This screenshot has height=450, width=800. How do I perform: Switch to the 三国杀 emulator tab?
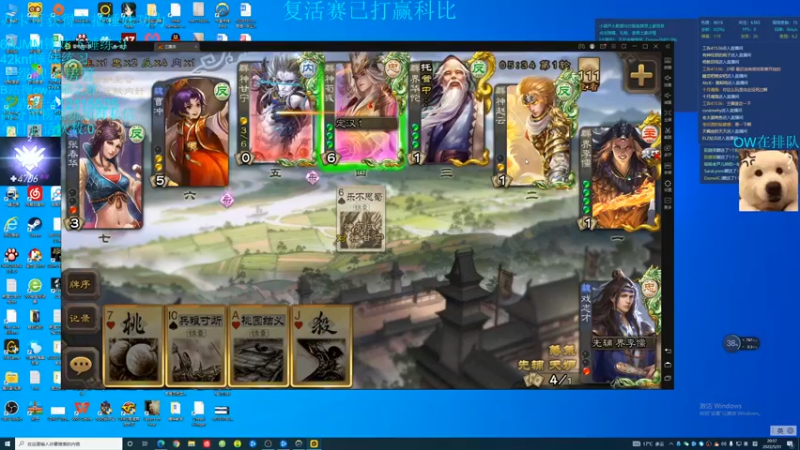click(176, 46)
